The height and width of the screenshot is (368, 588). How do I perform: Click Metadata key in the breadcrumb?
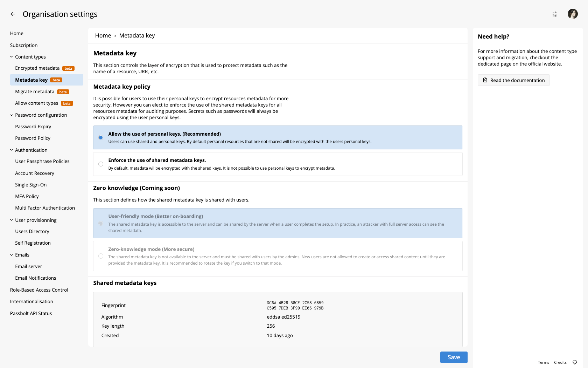coord(137,35)
